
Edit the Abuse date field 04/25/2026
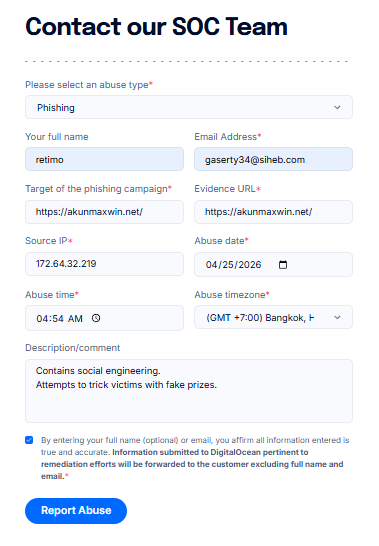(273, 265)
